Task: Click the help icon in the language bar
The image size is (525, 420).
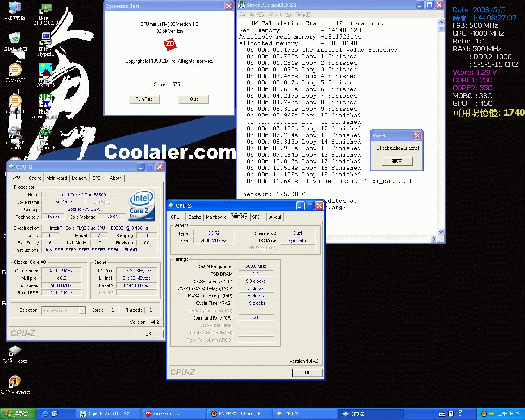Action: [451, 414]
